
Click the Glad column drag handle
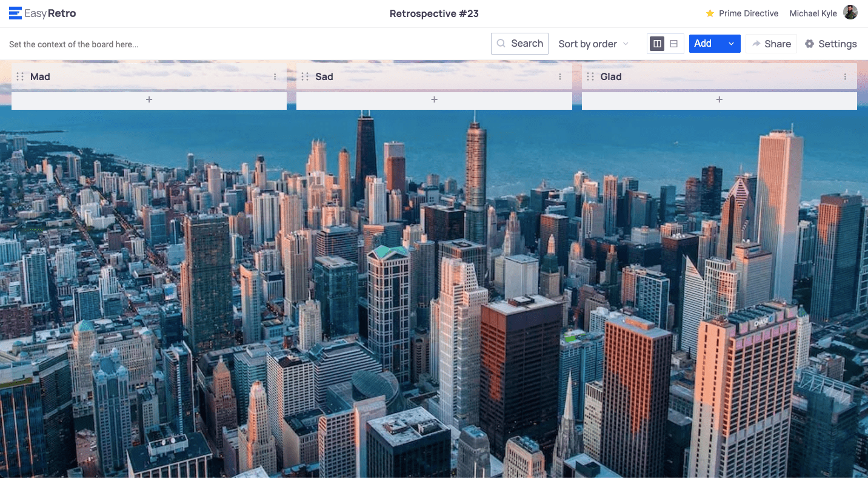coord(590,77)
